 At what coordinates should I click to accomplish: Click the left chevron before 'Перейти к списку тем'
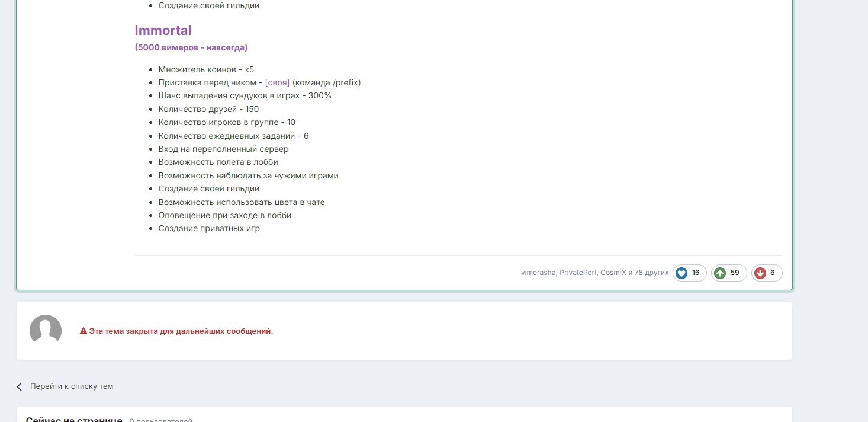point(20,386)
